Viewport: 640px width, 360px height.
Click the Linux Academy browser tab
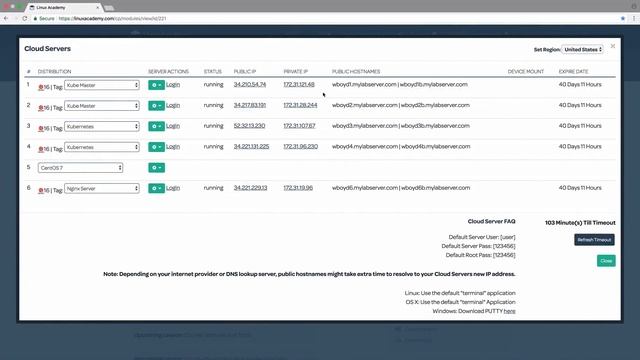pyautogui.click(x=63, y=7)
